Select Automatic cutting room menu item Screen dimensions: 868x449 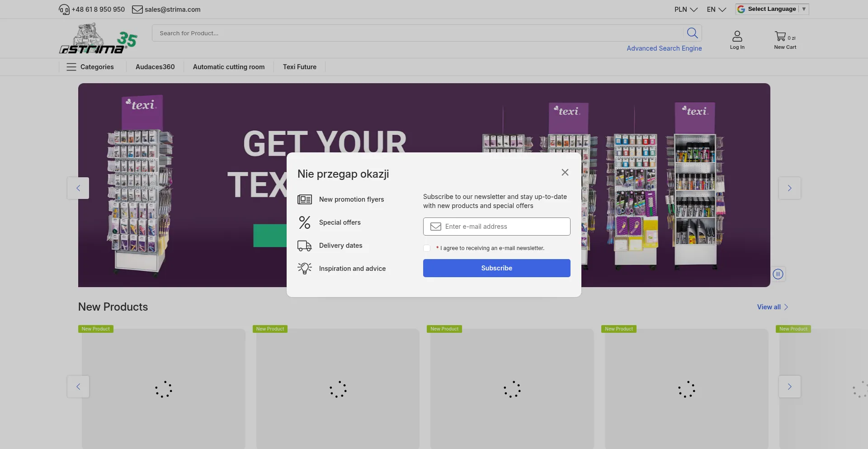[229, 67]
